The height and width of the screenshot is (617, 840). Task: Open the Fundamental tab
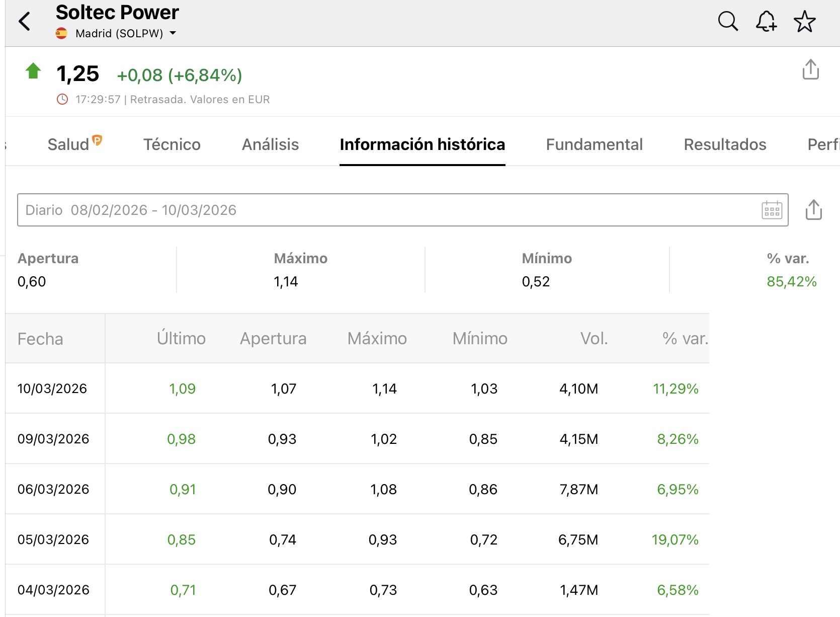pyautogui.click(x=594, y=144)
